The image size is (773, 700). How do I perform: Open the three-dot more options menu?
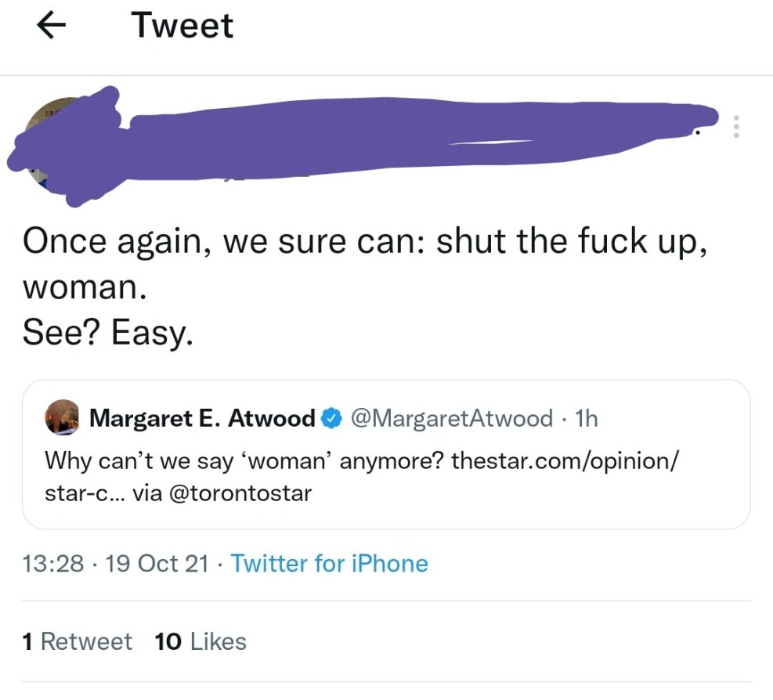[735, 128]
